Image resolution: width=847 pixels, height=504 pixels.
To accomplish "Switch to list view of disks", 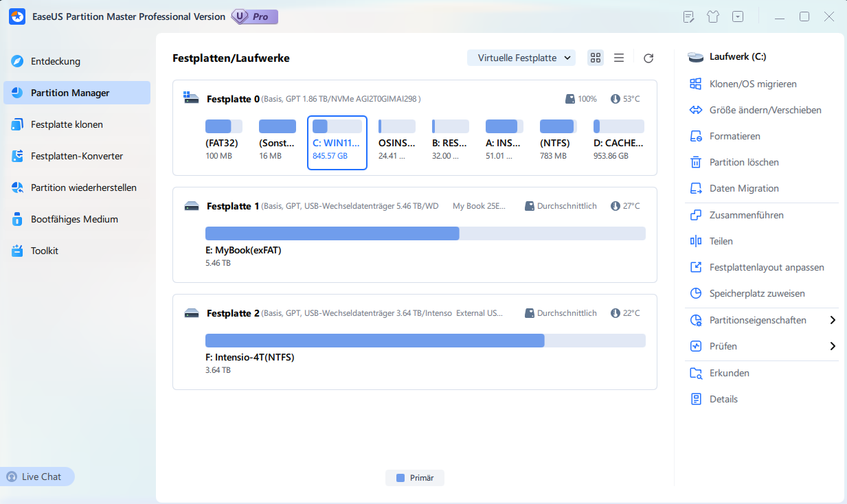I will click(x=618, y=58).
